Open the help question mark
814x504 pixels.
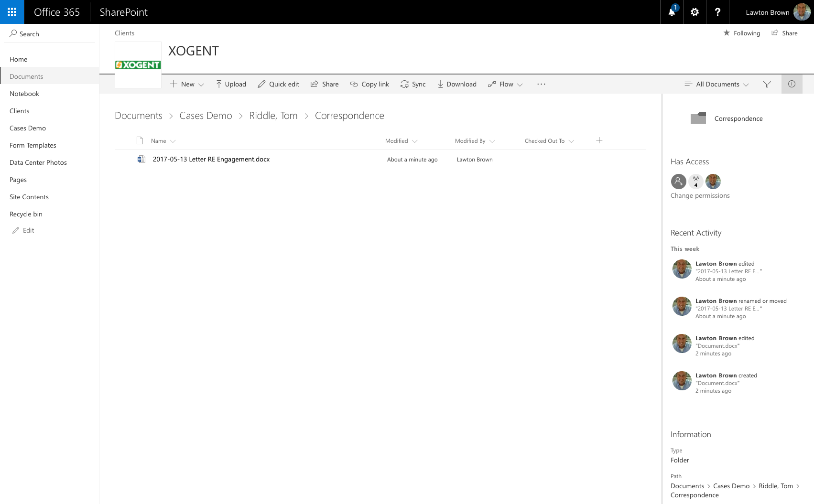coord(717,12)
